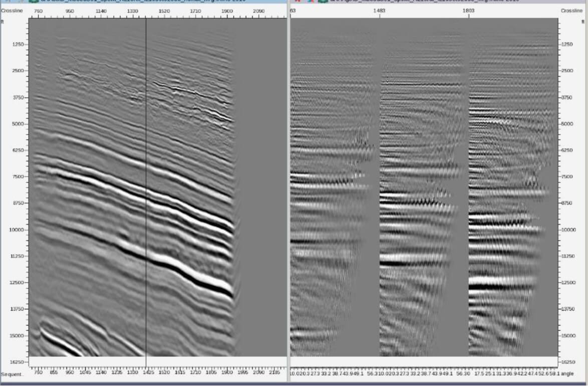Select the angle gather under crossline 63
Screen dimensions: 588x386
tap(334, 187)
